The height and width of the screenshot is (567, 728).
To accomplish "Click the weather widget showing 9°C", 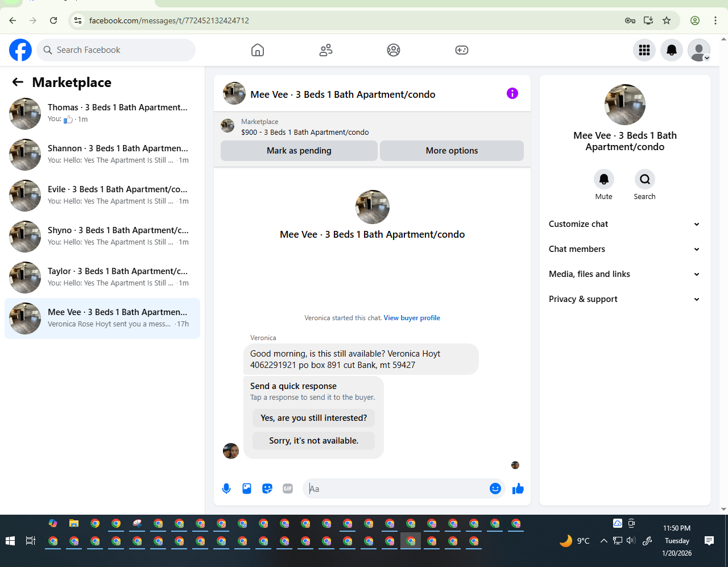I will 574,541.
